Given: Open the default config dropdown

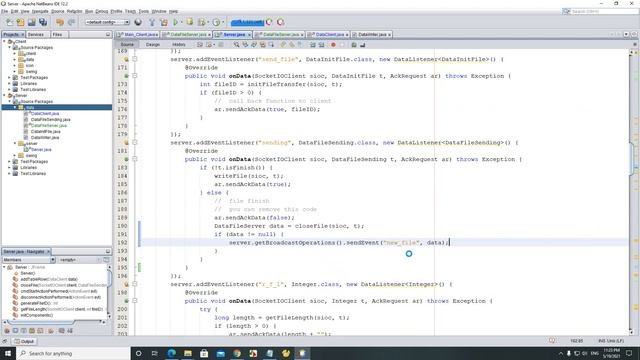Looking at the screenshot, I should click(x=107, y=22).
